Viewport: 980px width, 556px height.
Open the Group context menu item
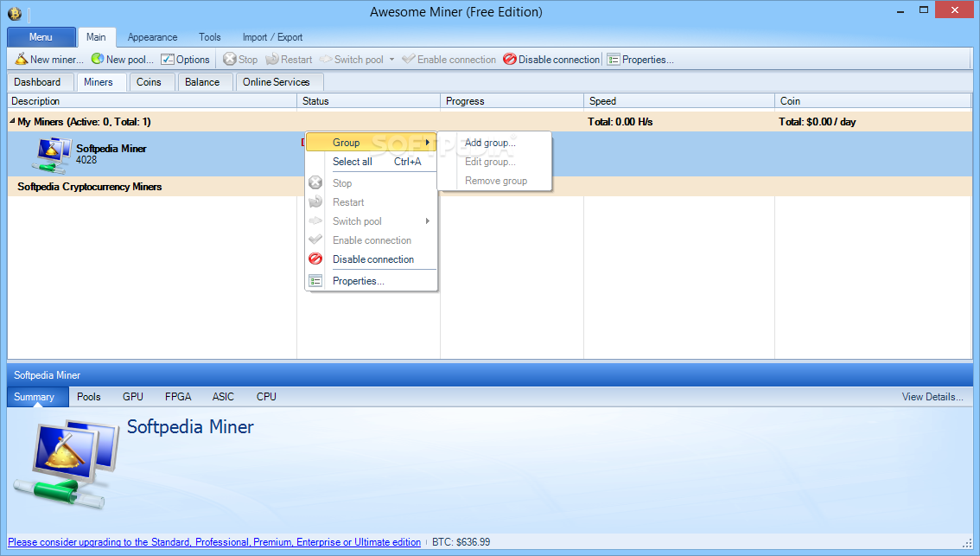372,143
